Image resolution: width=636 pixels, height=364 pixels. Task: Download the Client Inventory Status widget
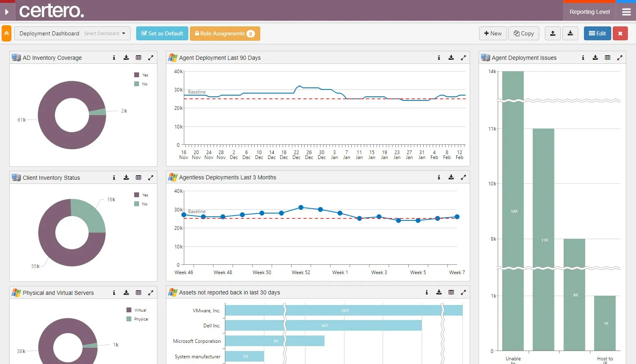126,178
